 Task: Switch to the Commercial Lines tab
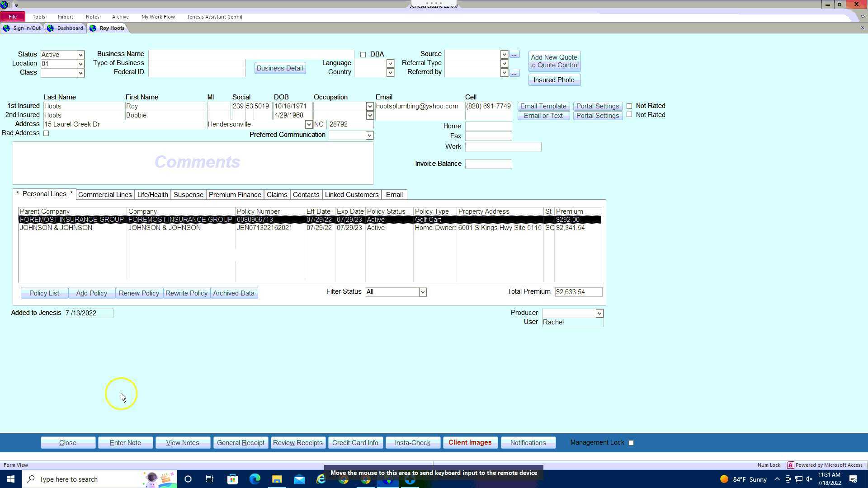click(x=105, y=195)
